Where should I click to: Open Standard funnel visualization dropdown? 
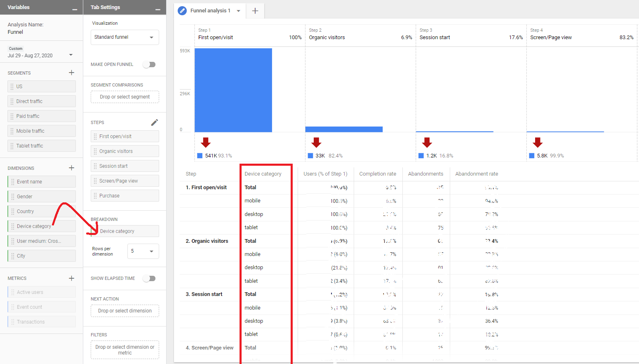(125, 37)
